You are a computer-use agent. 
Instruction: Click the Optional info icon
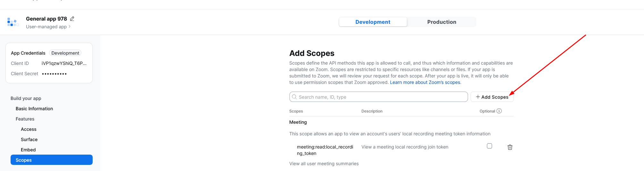point(499,111)
